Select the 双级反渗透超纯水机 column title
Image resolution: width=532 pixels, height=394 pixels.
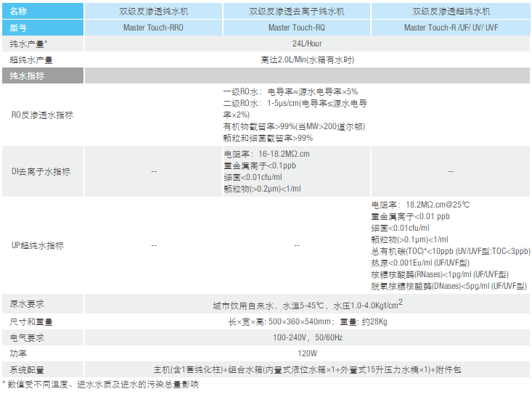(x=451, y=11)
